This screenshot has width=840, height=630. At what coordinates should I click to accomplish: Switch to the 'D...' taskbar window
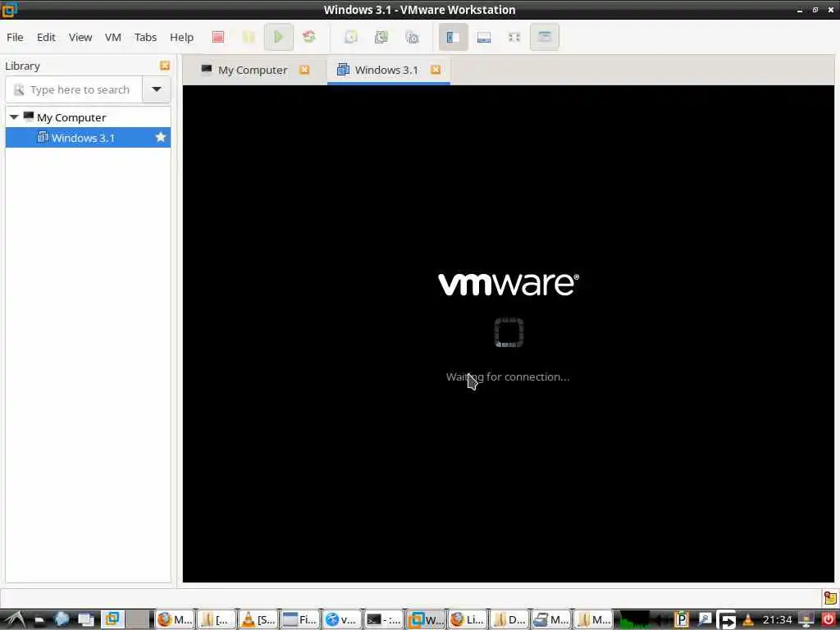coord(509,620)
